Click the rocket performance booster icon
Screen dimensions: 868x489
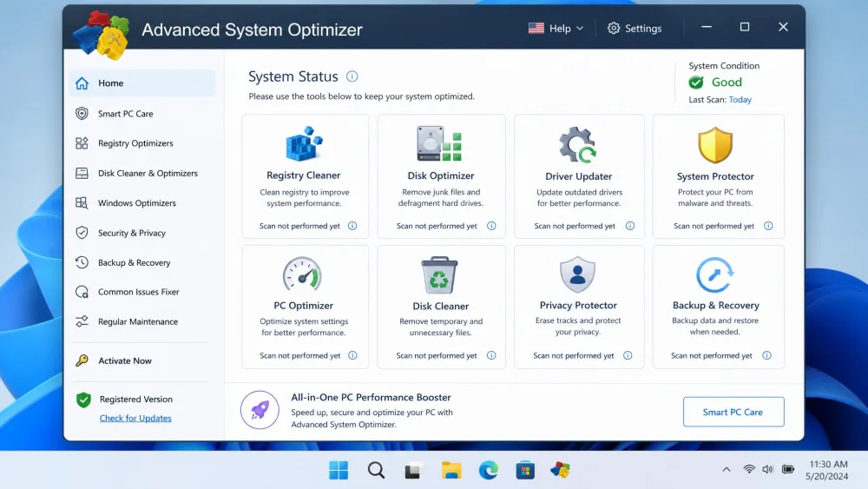pyautogui.click(x=260, y=410)
